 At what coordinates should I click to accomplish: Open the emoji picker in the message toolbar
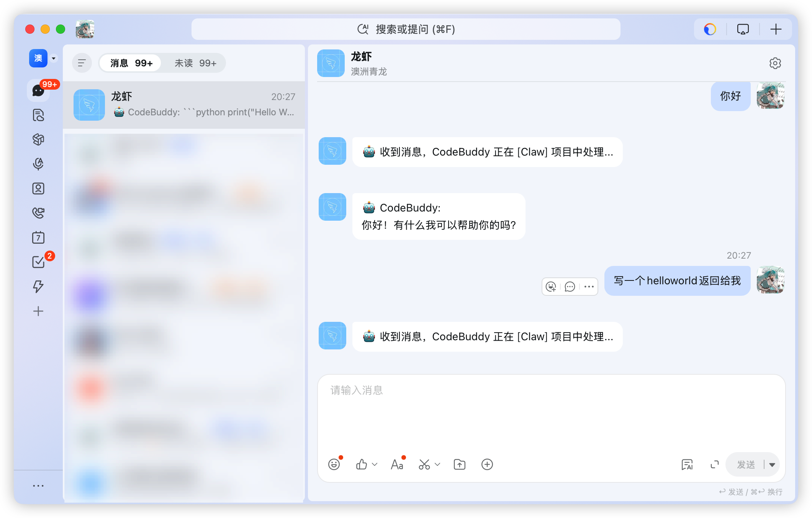coord(334,464)
